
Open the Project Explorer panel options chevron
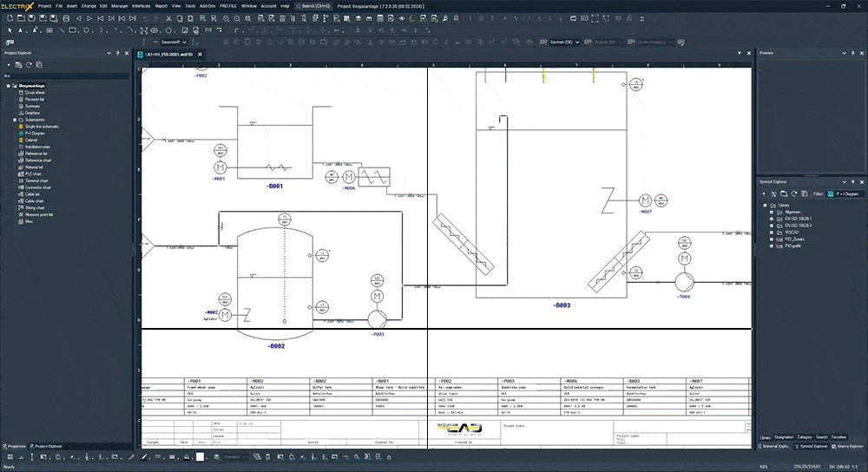pos(108,53)
